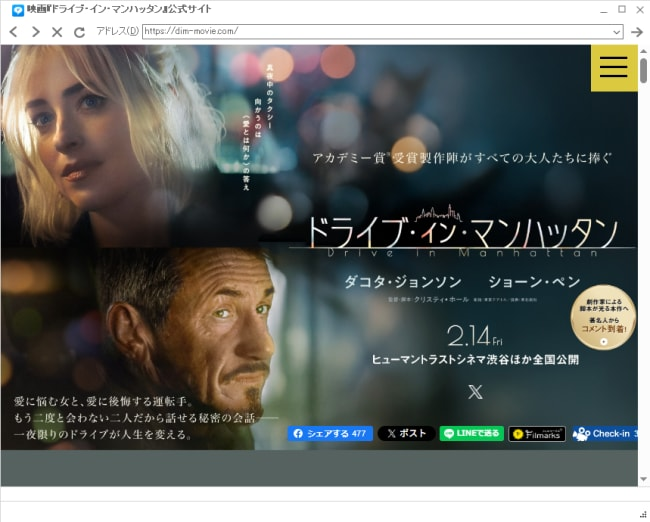The width and height of the screenshot is (650, 522).
Task: Click the scrollbar up arrow
Action: pos(643,51)
